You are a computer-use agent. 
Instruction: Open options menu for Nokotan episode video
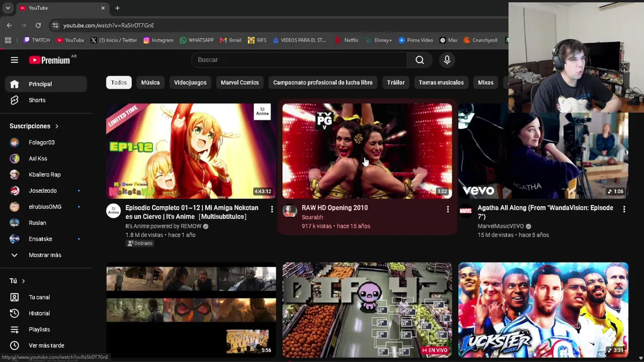tap(272, 209)
